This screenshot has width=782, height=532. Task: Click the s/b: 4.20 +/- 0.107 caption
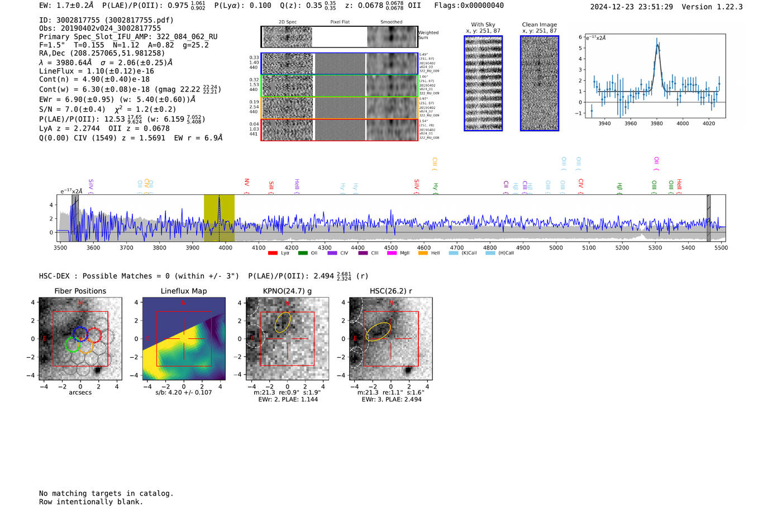click(184, 392)
